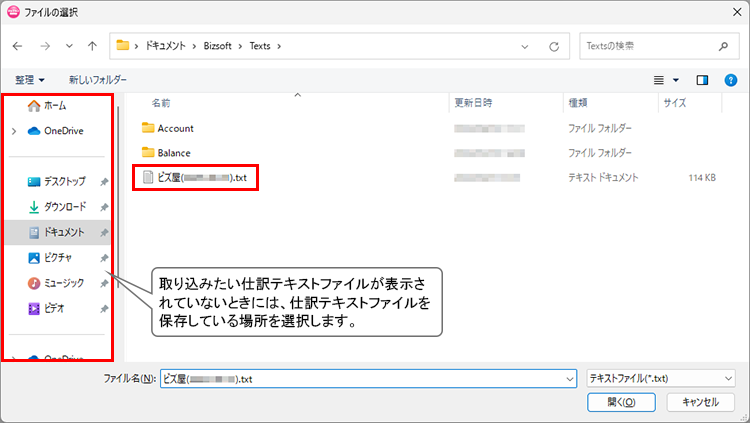
Task: Open the view layout options icon
Action: 665,79
